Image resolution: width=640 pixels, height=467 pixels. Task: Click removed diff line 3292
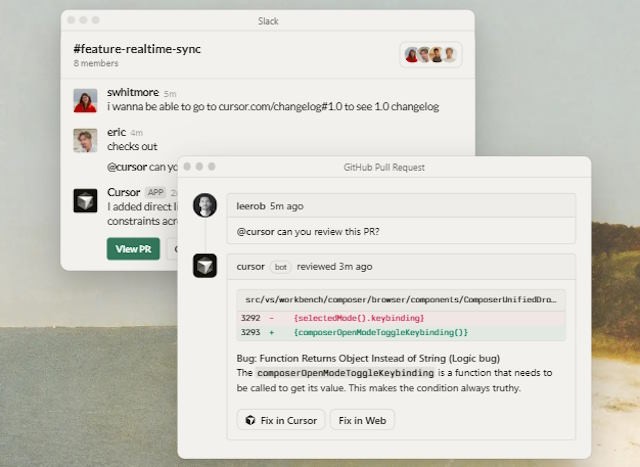click(x=401, y=318)
